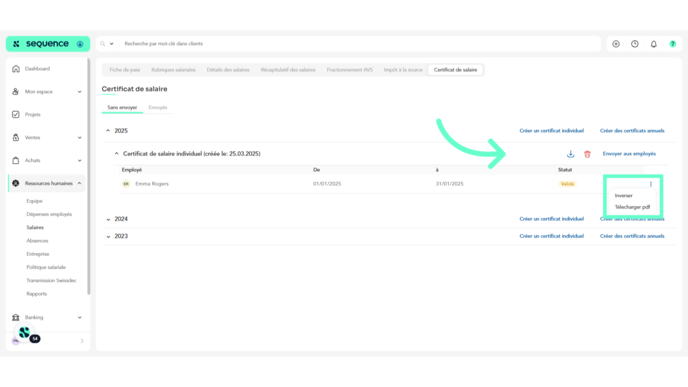Viewport: 688px width, 387px height.
Task: Open Transmission Swissdec submenu entry
Action: tap(51, 280)
